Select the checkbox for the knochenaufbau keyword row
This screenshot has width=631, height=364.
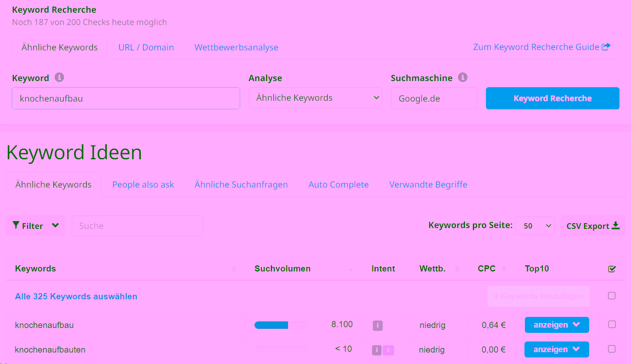coord(612,324)
